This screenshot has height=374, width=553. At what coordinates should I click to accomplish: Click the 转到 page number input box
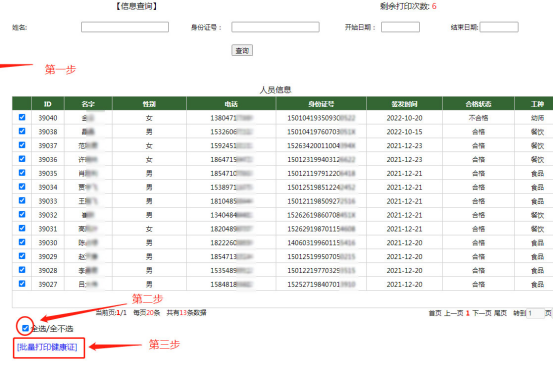coord(535,313)
